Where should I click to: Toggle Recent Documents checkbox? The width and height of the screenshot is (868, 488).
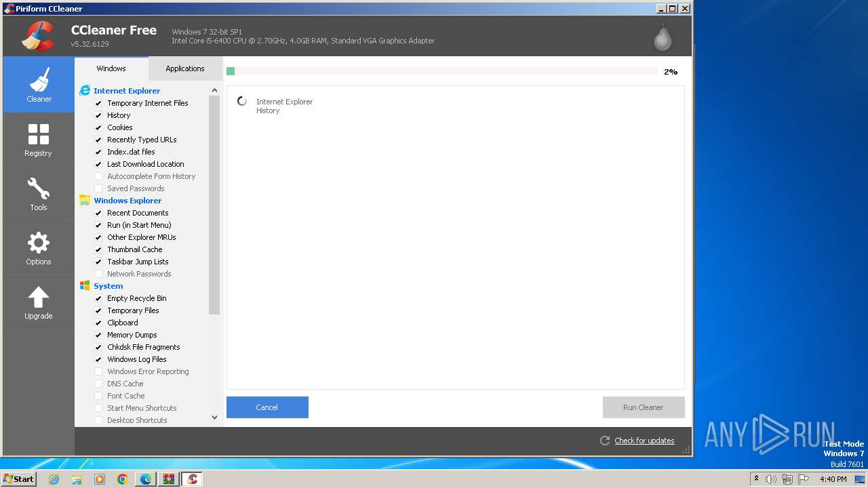98,213
